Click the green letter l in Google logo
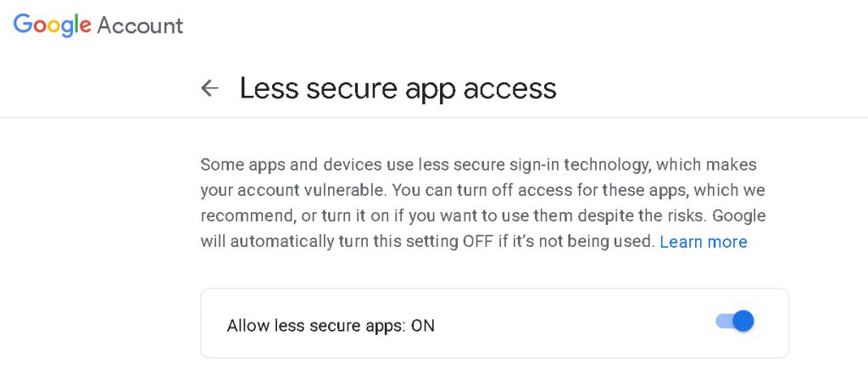The width and height of the screenshot is (868, 386). point(75,24)
